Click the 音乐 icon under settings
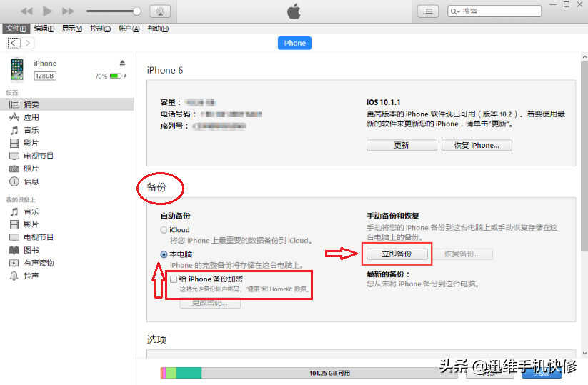588x385 pixels. tap(14, 131)
